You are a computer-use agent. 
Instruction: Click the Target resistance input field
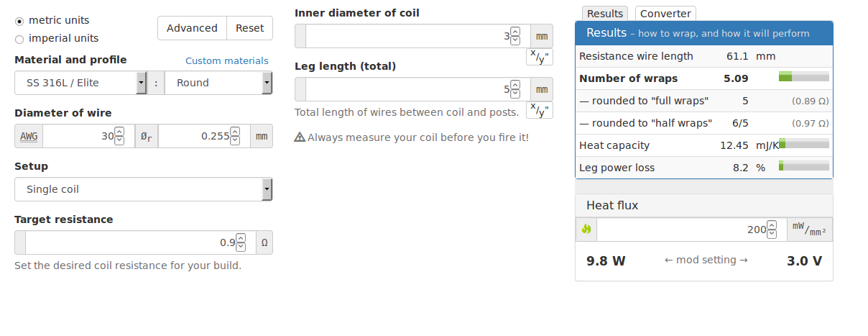tap(129, 242)
